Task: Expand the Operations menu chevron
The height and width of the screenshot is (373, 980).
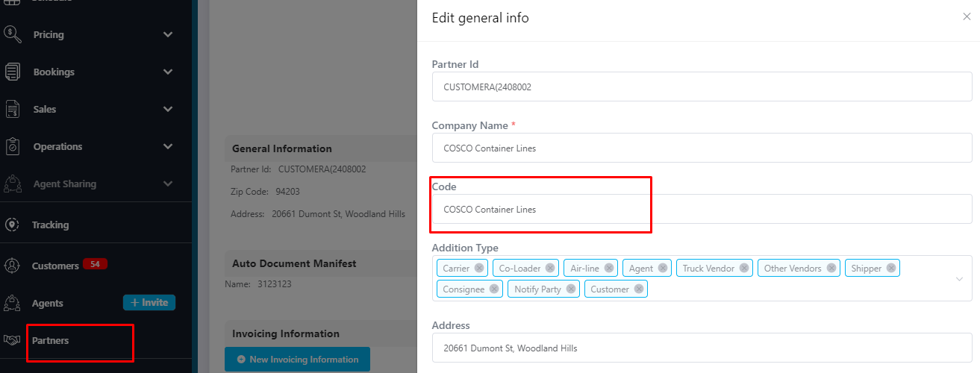Action: [168, 146]
